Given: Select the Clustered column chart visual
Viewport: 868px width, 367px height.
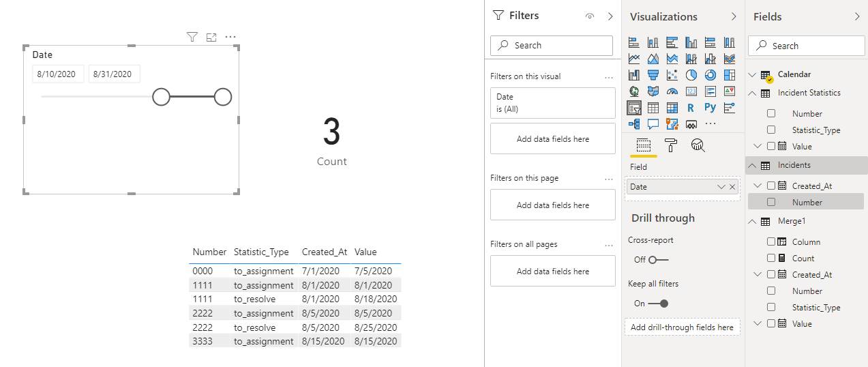Looking at the screenshot, I should point(691,42).
